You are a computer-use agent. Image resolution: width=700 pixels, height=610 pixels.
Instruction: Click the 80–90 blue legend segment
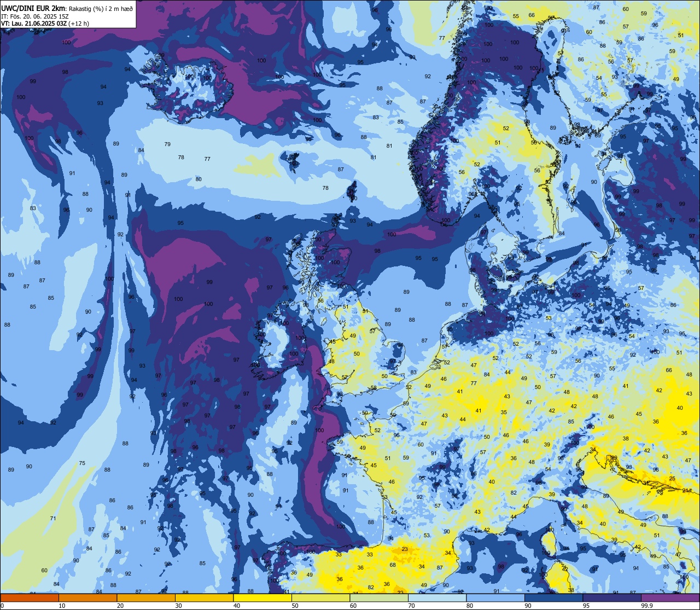click(495, 597)
